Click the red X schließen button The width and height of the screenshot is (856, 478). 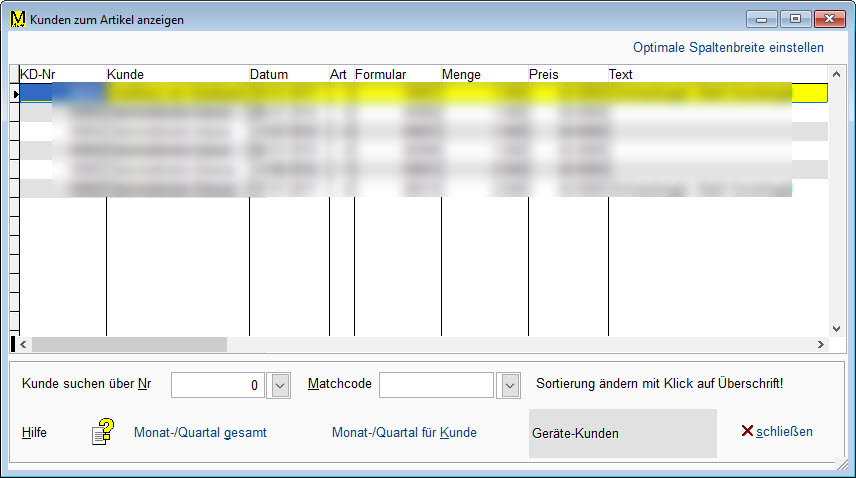click(x=776, y=432)
